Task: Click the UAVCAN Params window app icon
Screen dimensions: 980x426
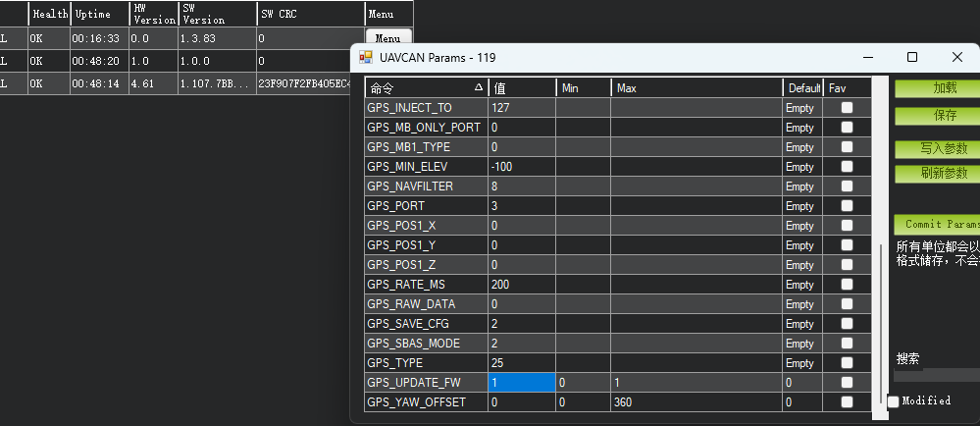Action: pyautogui.click(x=366, y=58)
